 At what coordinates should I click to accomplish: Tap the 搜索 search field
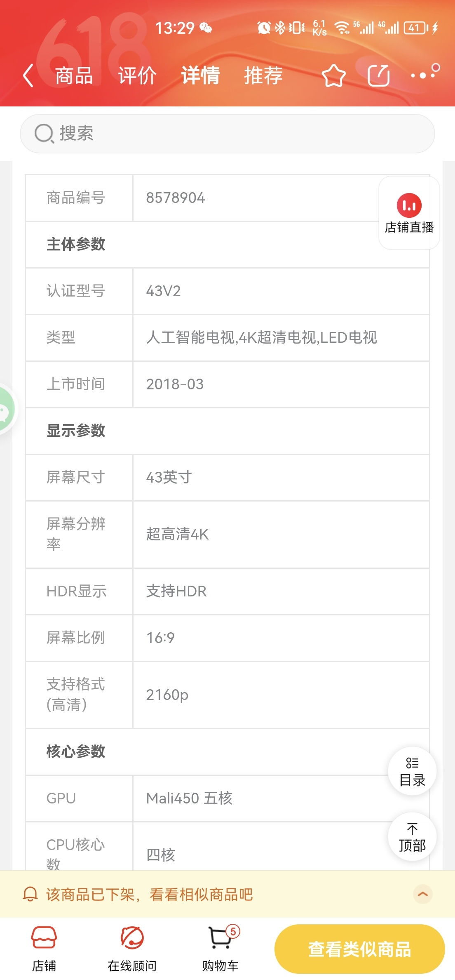tap(227, 134)
